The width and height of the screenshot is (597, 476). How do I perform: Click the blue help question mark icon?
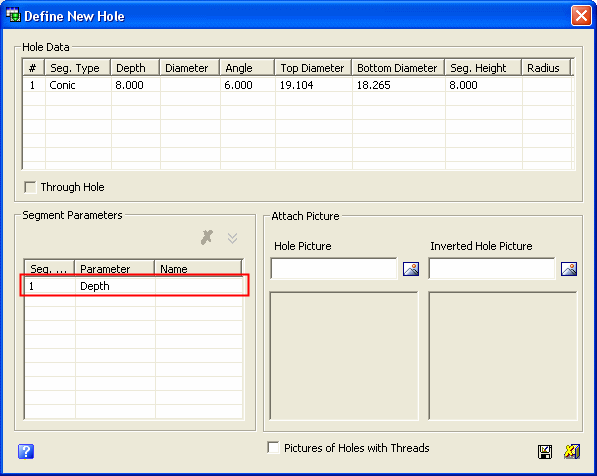(26, 452)
